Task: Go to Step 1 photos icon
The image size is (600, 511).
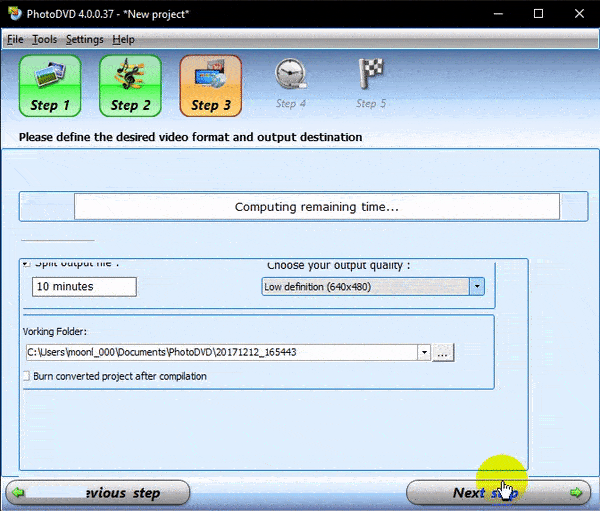Action: click(50, 85)
